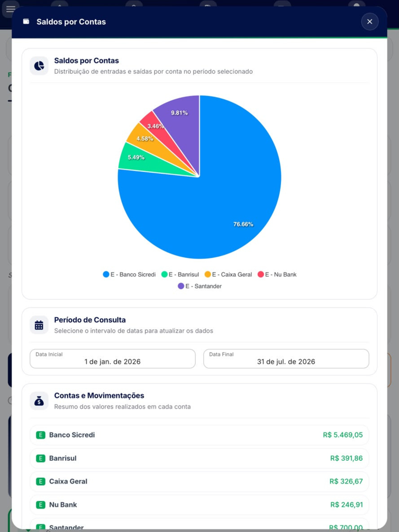399x532 pixels.
Task: Click the Resumo dos valores realizados subtitle
Action: pyautogui.click(x=122, y=407)
